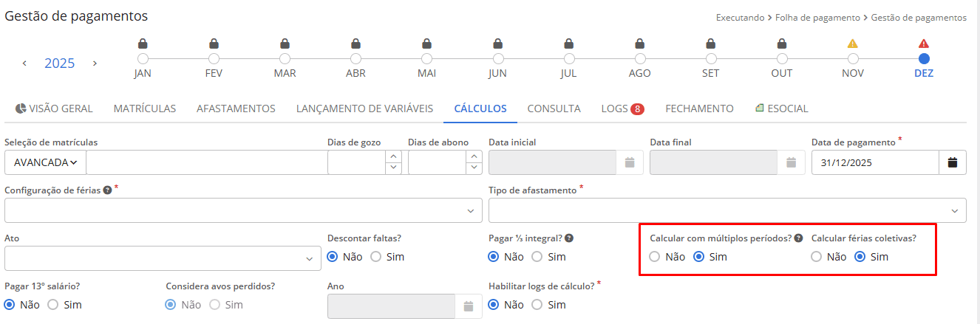Screen dimensions: 980x324
Task: Select Sim for Pagar 13º salário
Action: pos(52,304)
